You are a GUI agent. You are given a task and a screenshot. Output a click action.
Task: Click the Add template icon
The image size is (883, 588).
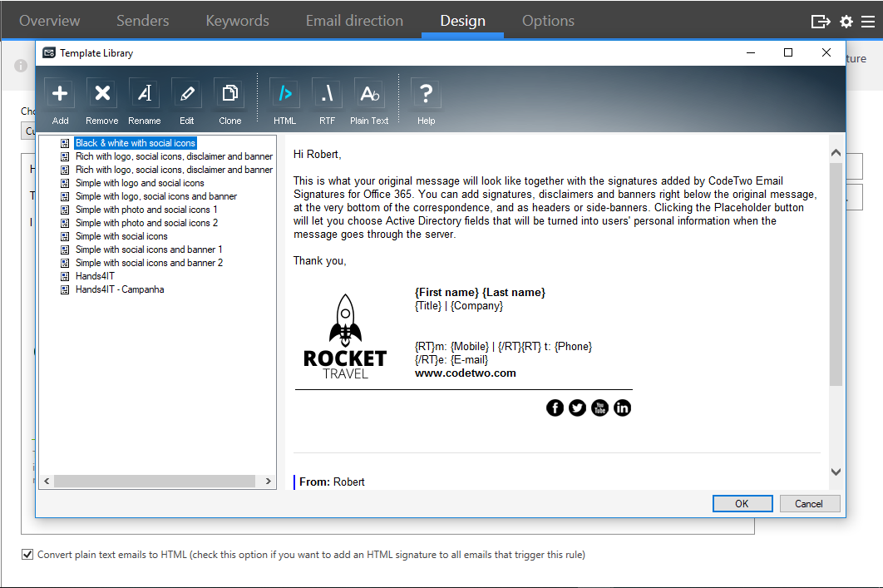coord(60,93)
